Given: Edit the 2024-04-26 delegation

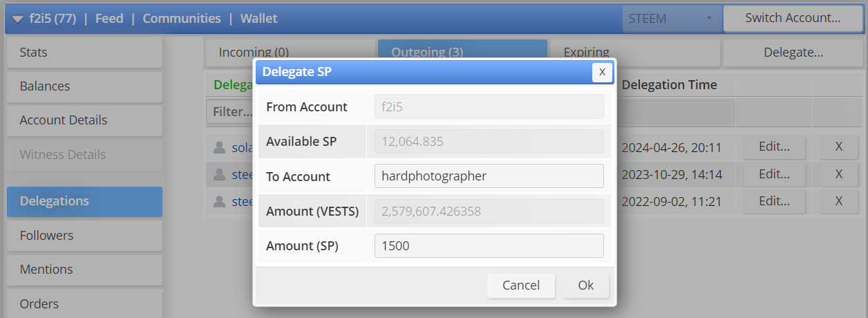Looking at the screenshot, I should point(774,147).
